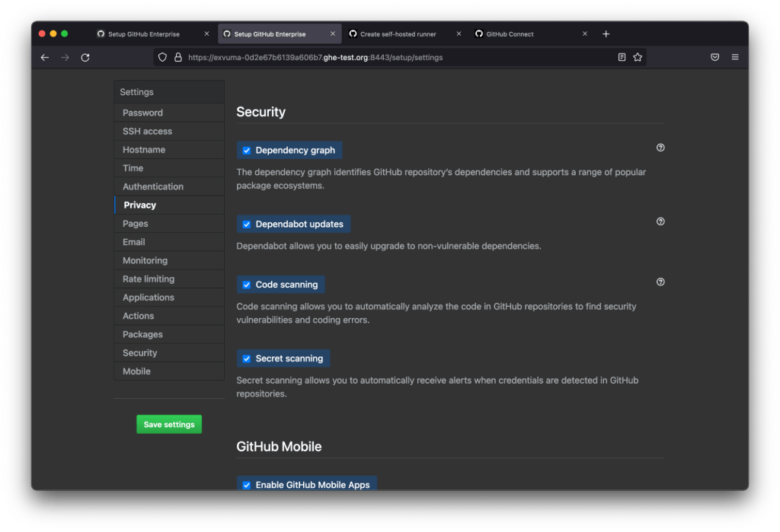Open Rate limiting settings in sidebar
Image resolution: width=780 pixels, height=532 pixels.
pyautogui.click(x=169, y=279)
